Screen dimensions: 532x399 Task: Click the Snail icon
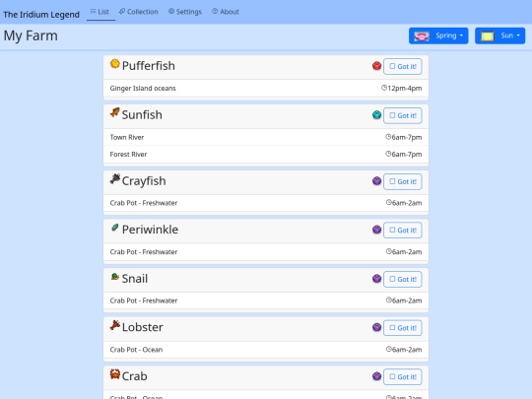tap(115, 277)
